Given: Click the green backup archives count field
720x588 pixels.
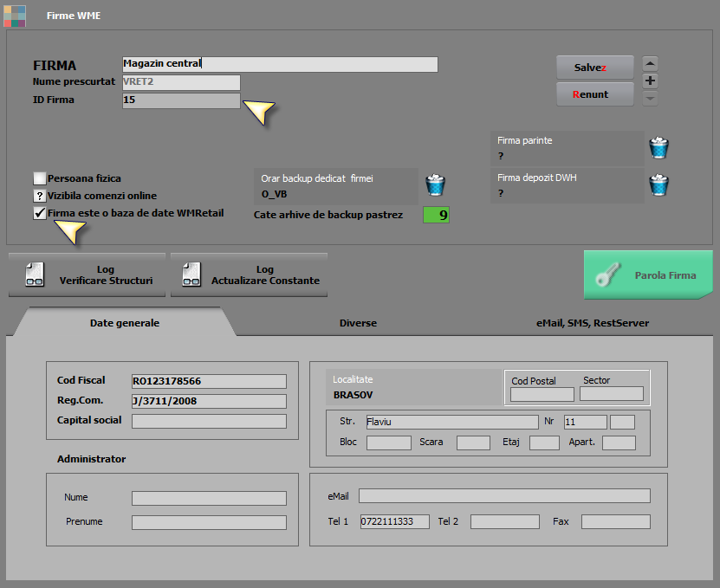Looking at the screenshot, I should [436, 215].
